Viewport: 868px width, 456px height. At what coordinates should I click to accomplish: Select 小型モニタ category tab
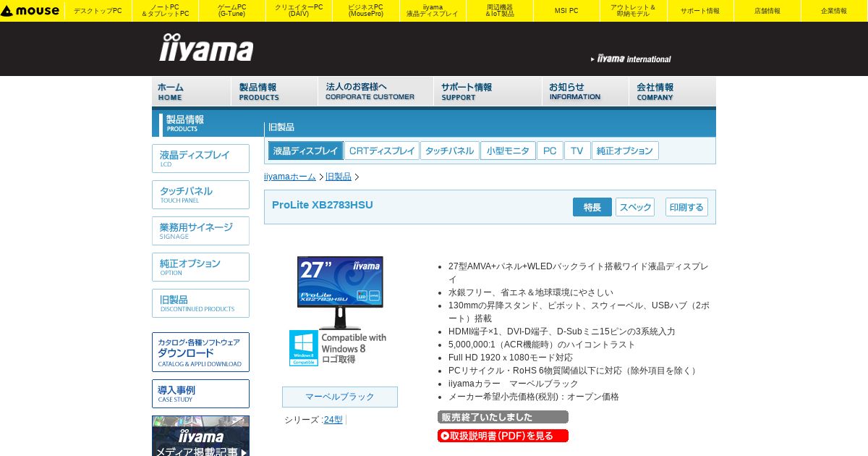coord(508,151)
